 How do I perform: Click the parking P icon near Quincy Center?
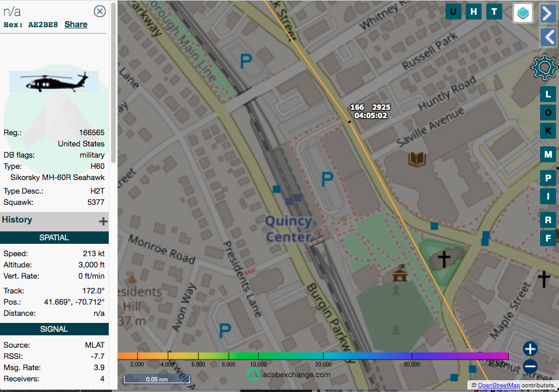tap(327, 179)
